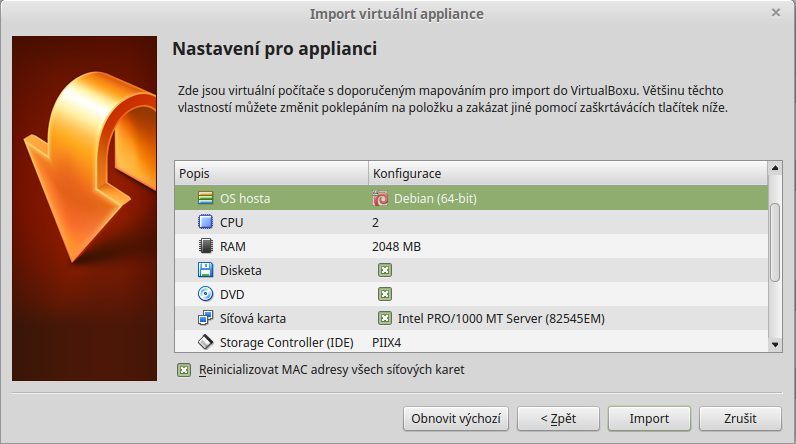Select the Disketa row label

tap(241, 270)
